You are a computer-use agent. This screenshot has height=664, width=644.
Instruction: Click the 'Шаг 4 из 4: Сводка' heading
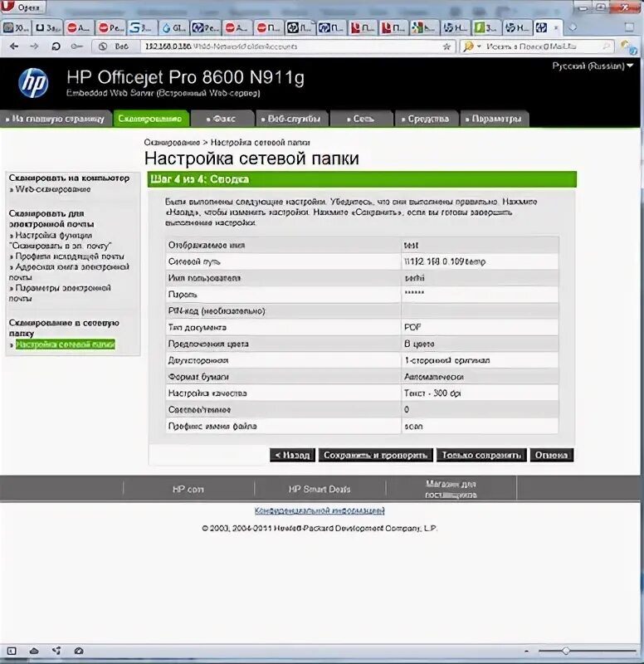200,179
